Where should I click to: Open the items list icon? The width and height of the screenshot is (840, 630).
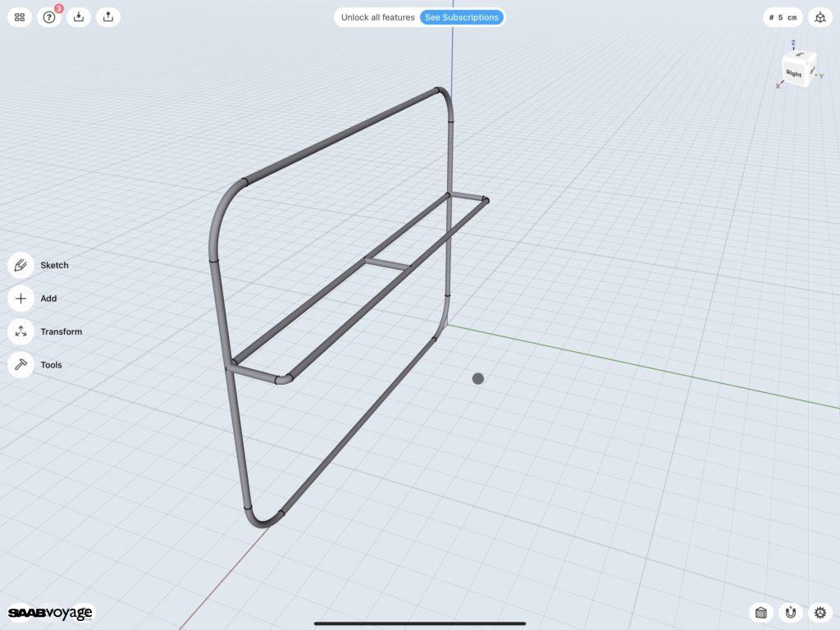point(761,612)
